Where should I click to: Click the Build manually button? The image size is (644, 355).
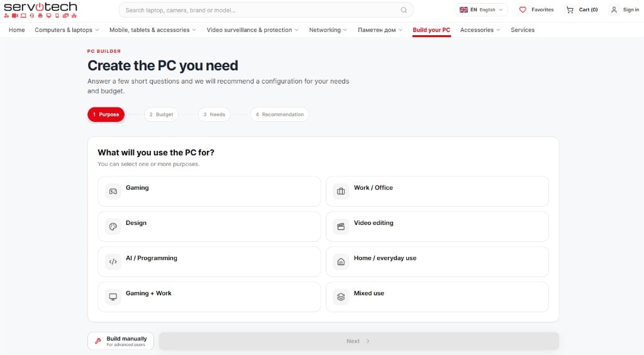pyautogui.click(x=120, y=341)
